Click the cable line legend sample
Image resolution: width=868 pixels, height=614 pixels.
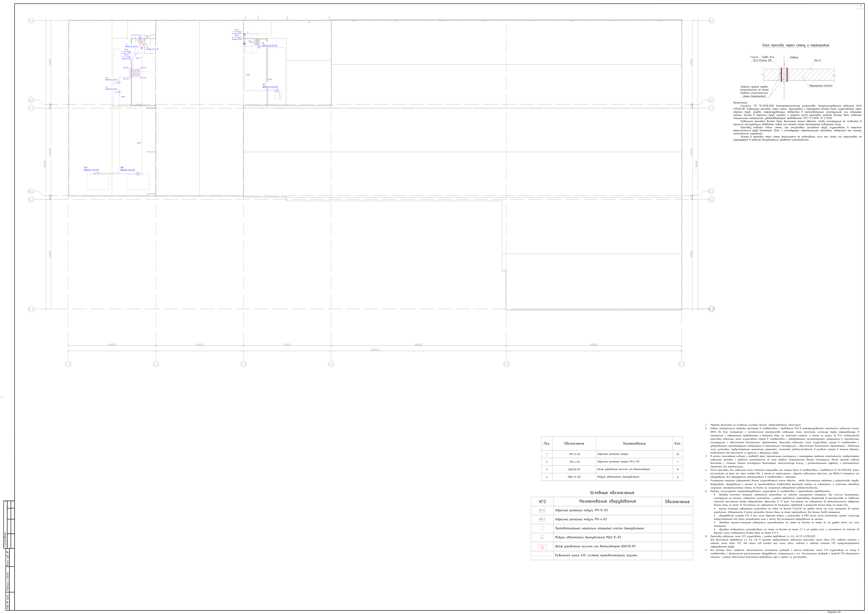542,556
